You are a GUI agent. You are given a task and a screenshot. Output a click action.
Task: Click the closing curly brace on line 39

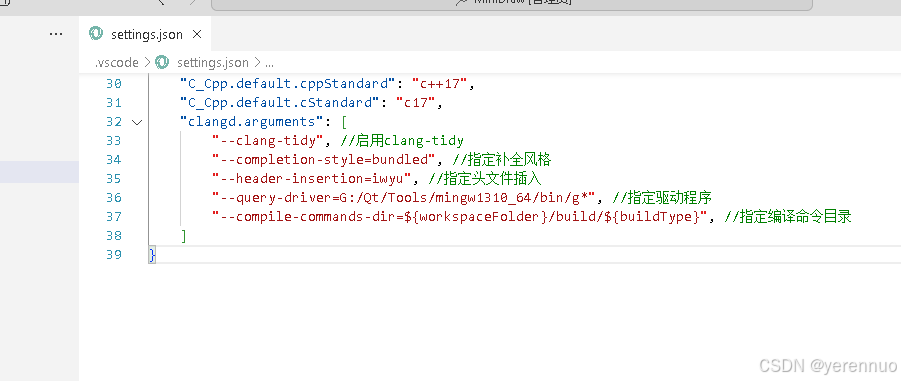pyautogui.click(x=152, y=255)
